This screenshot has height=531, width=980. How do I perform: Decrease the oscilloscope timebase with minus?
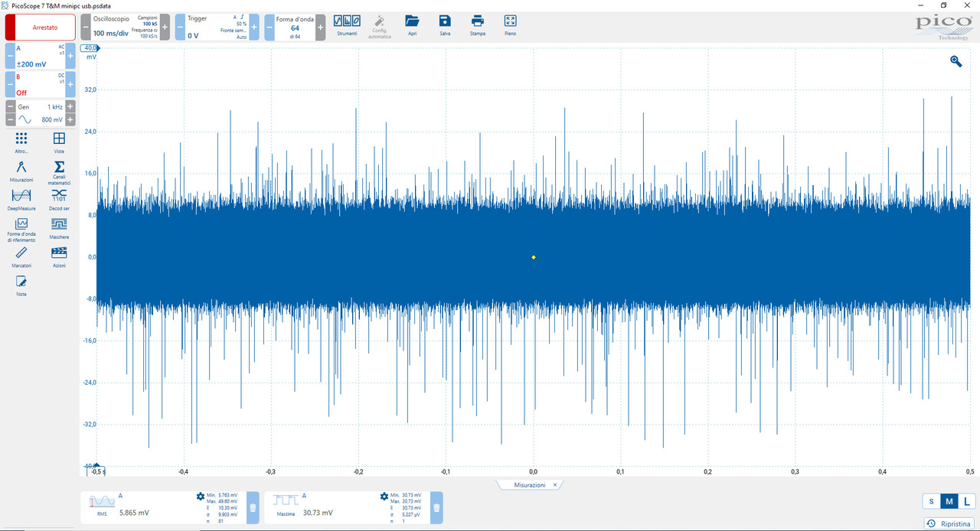point(86,27)
